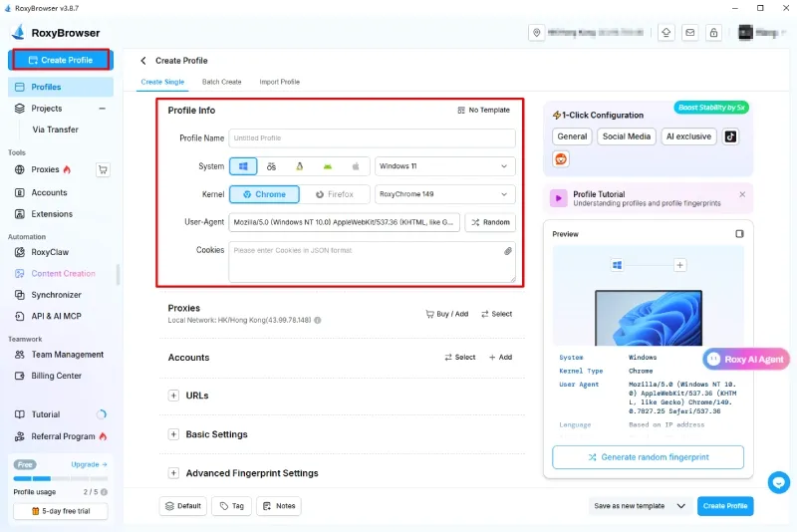Click the Upgrade link
This screenshot has width=797, height=532.
89,464
